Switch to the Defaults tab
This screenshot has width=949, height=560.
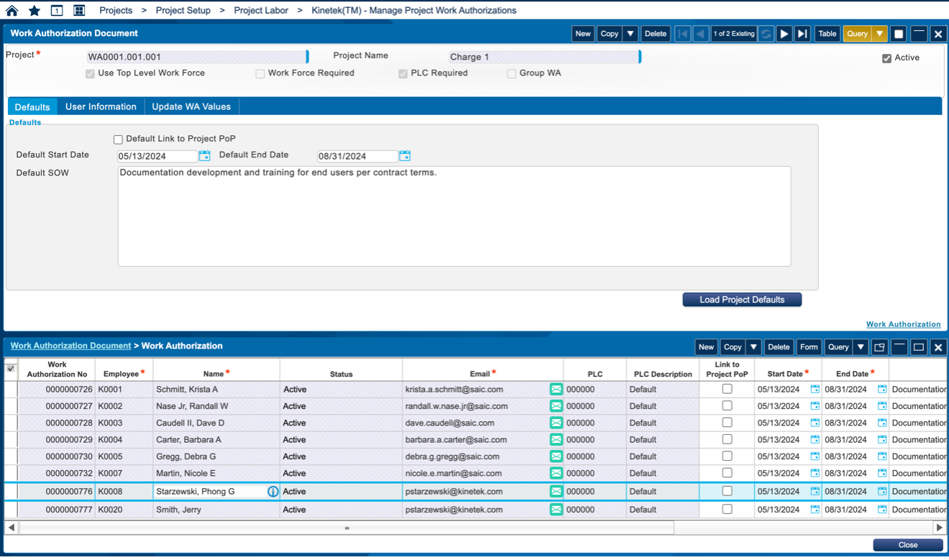tap(32, 106)
